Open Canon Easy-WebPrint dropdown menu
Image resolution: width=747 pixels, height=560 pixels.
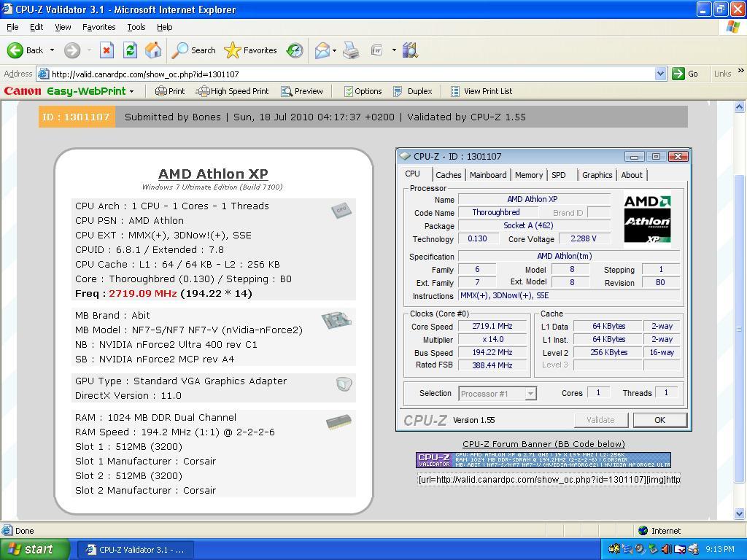click(132, 91)
